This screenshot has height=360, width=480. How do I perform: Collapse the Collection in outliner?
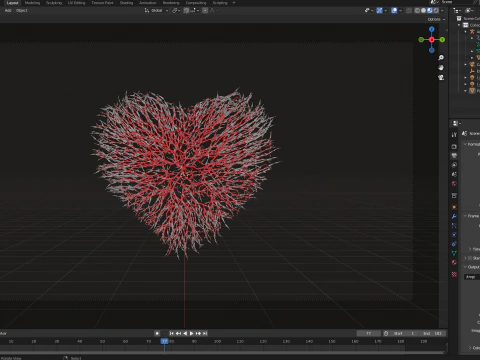click(x=459, y=25)
